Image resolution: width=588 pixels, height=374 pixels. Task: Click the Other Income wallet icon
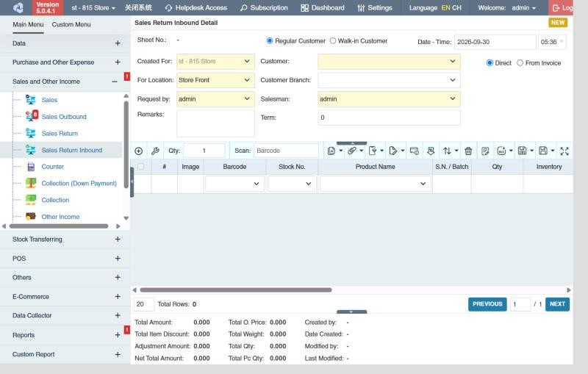pyautogui.click(x=31, y=217)
